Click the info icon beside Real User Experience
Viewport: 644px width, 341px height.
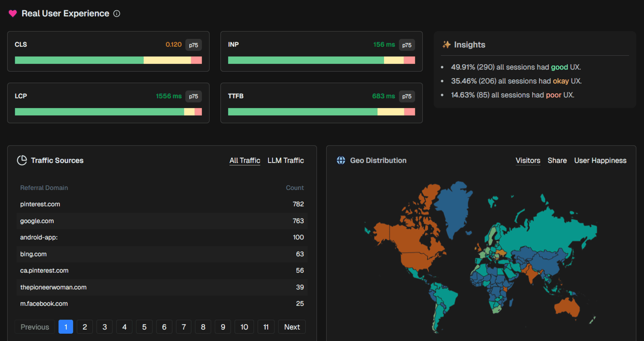coord(117,14)
